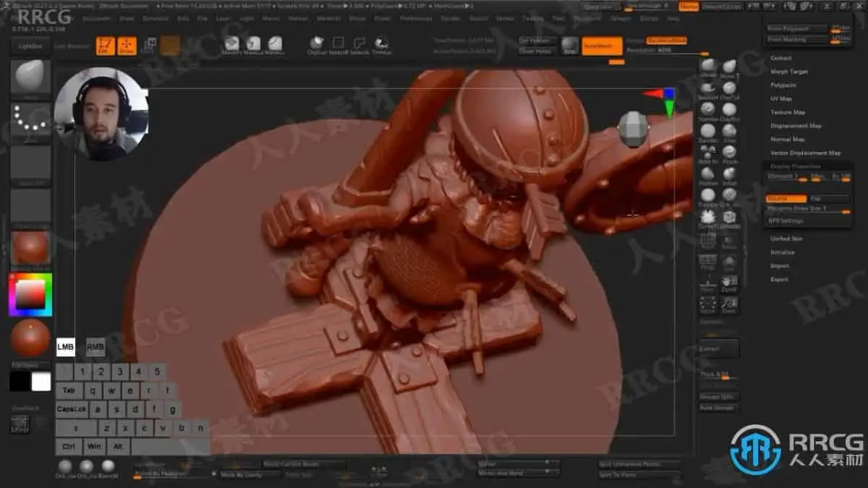
Task: Click the From Polypaint button
Action: (x=797, y=29)
